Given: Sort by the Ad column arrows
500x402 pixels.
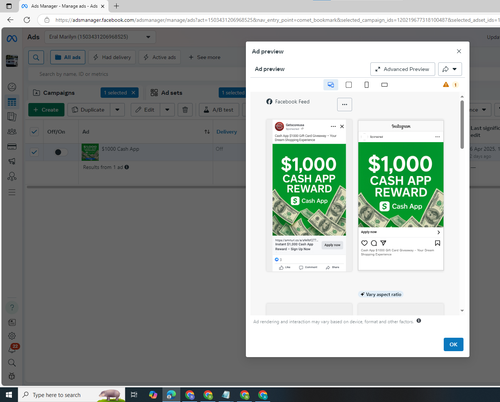Looking at the screenshot, I should [x=207, y=132].
